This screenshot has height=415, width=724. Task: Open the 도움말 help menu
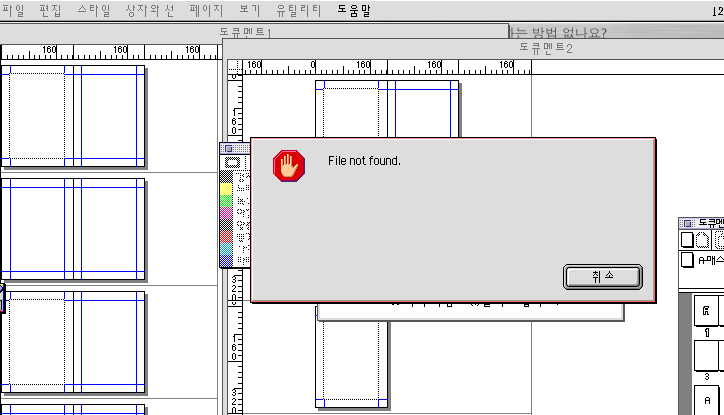click(353, 9)
